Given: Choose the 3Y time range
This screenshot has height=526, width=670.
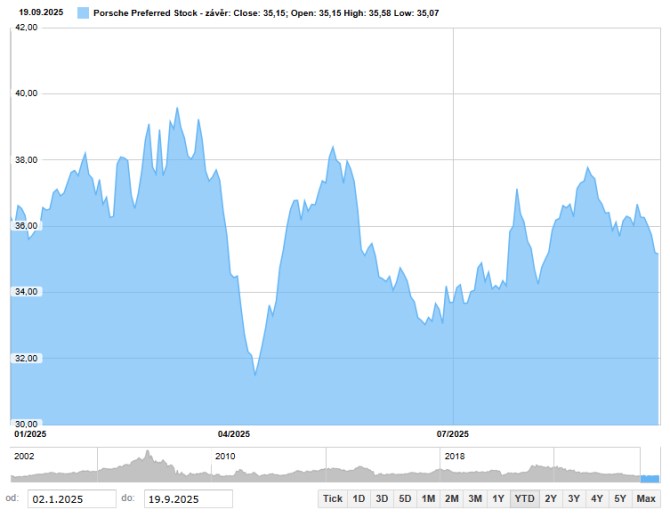Looking at the screenshot, I should click(574, 499).
